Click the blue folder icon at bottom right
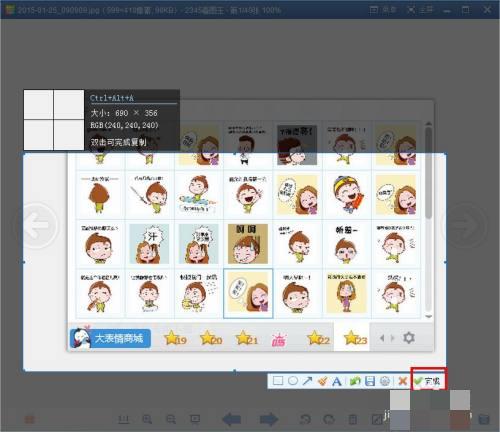 click(484, 419)
